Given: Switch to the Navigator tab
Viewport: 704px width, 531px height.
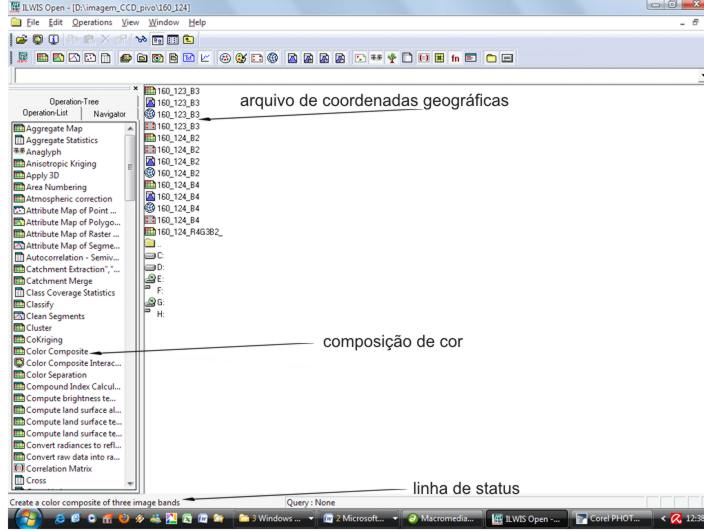Looking at the screenshot, I should (103, 114).
